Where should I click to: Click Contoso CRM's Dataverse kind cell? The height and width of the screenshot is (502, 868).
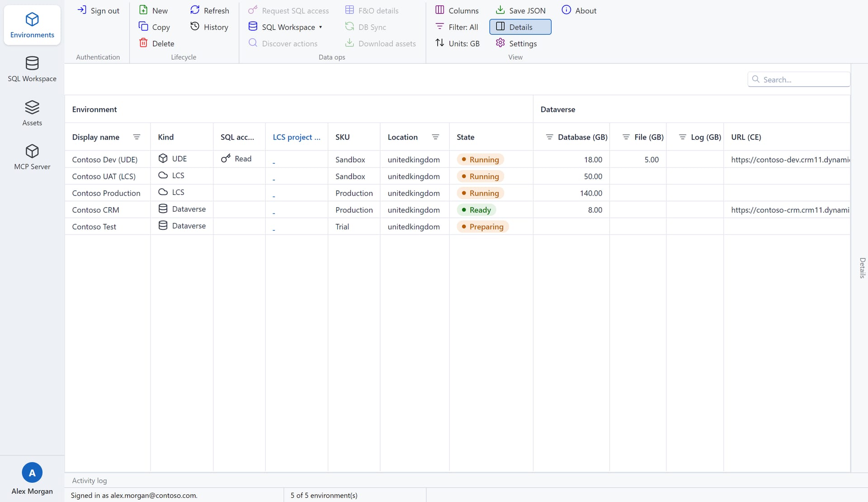pos(182,209)
